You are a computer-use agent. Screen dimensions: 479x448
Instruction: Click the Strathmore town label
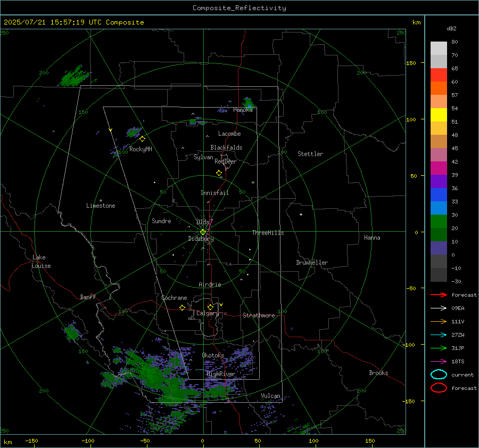(x=259, y=315)
